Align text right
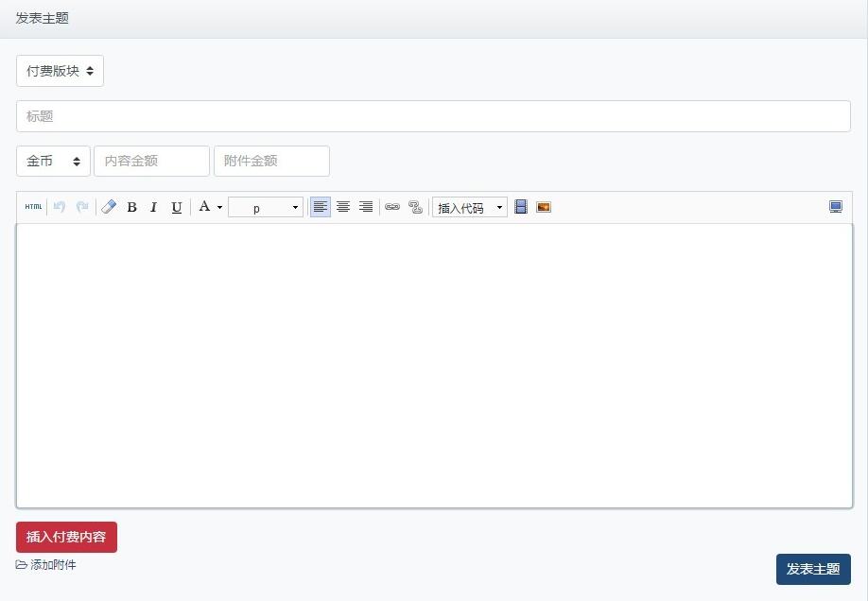Image resolution: width=868 pixels, height=601 pixels. [x=366, y=207]
